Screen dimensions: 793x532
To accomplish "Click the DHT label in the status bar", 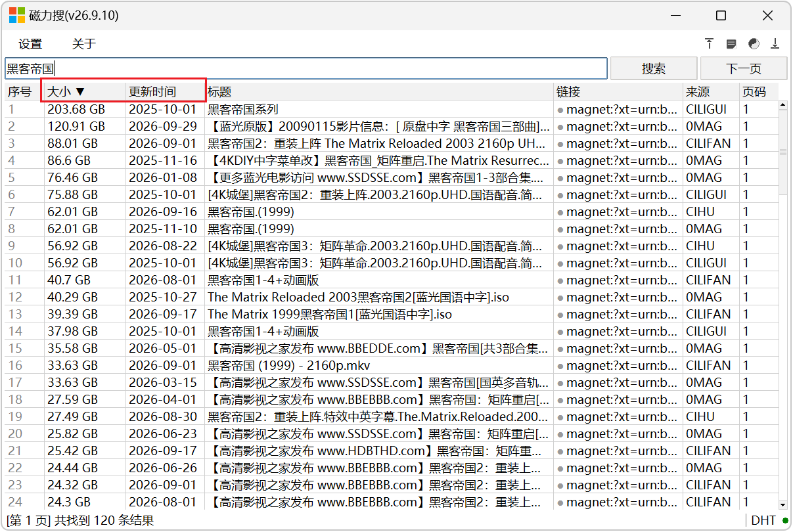I will (x=763, y=521).
